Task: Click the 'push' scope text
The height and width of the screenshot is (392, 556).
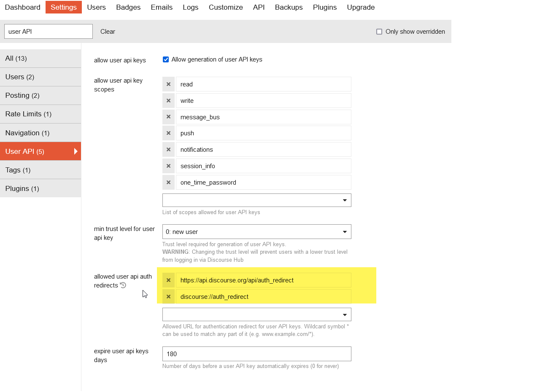Action: click(187, 133)
